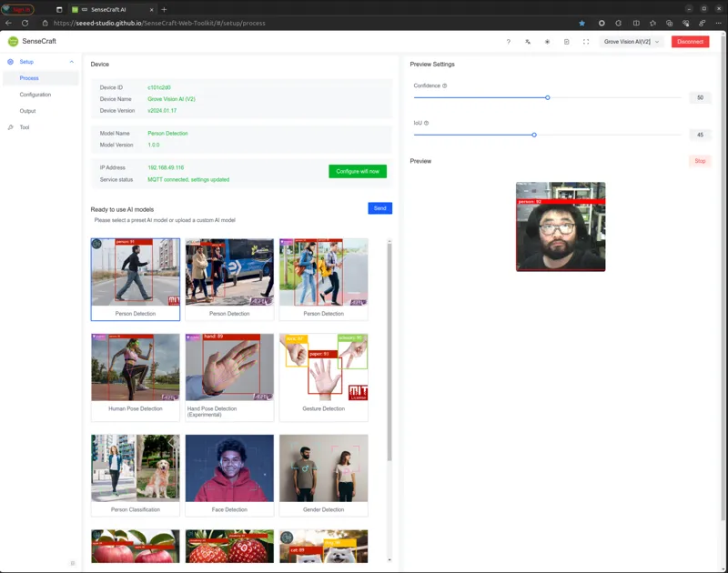Select the Configuration menu item
The image size is (728, 573).
(35, 95)
